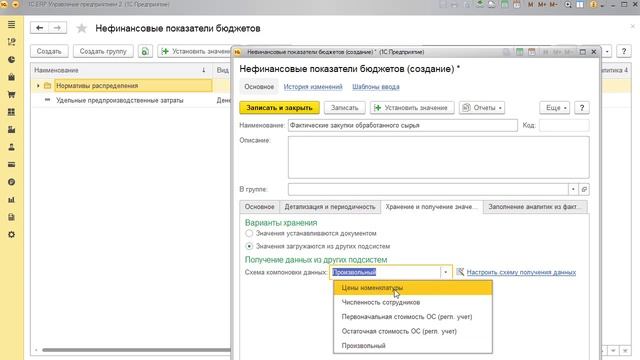Click the back arrow navigation button

pos(39,28)
